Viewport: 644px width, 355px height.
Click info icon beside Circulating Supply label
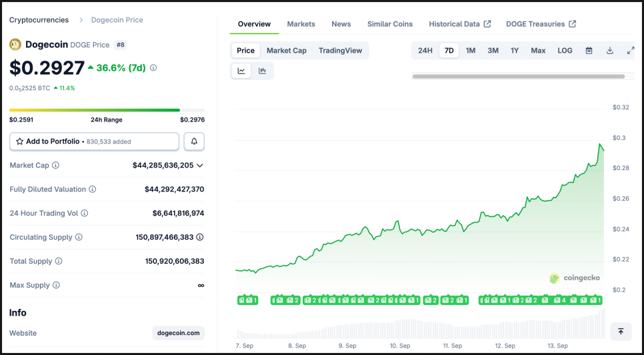[79, 237]
